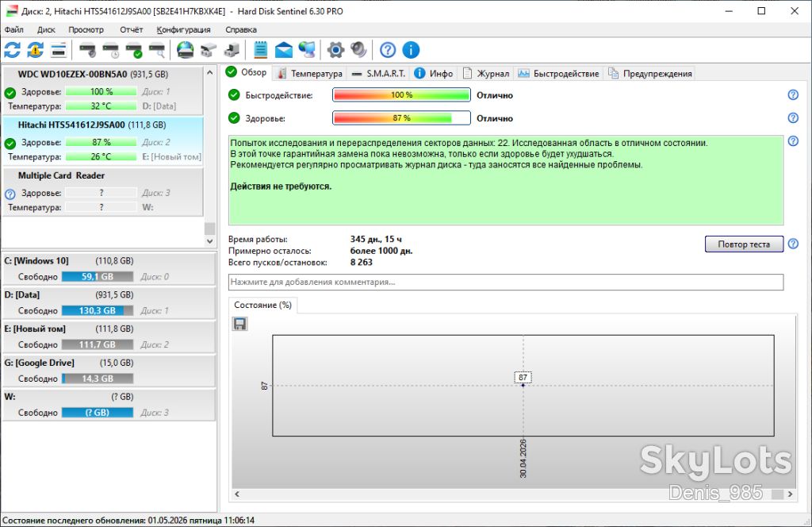The width and height of the screenshot is (812, 527).
Task: Open the Отчёт menu
Action: click(x=131, y=29)
